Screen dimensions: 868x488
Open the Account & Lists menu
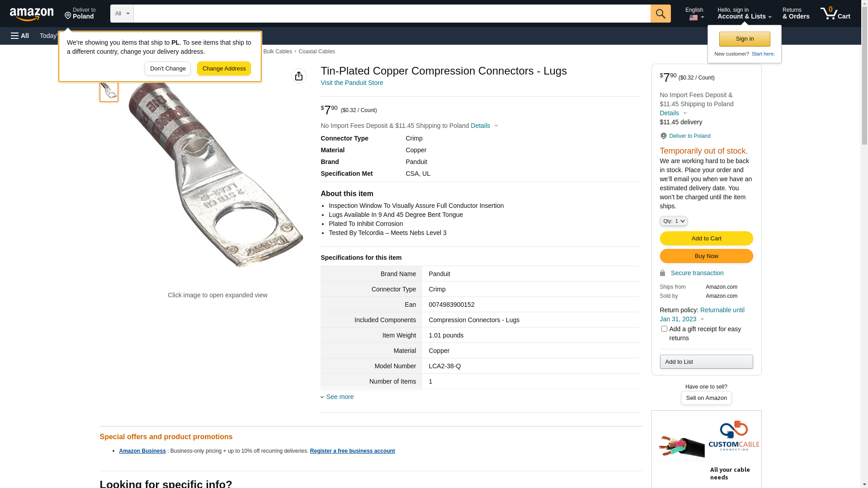tap(744, 14)
